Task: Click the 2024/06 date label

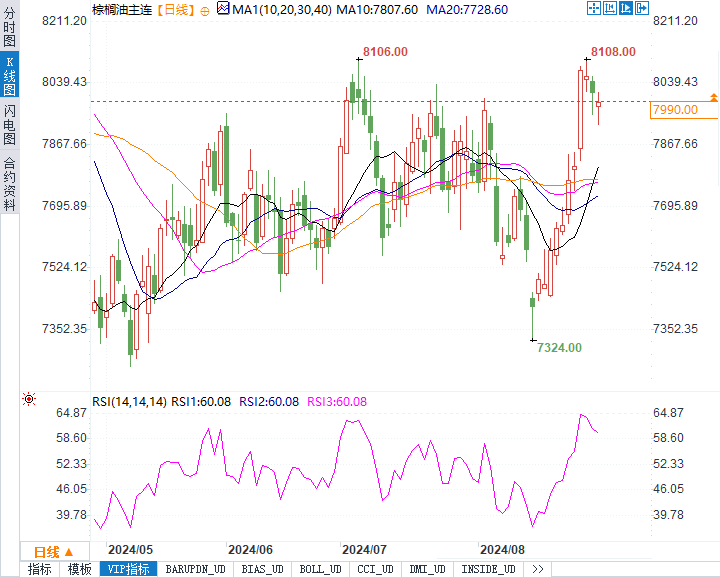Action: [x=250, y=549]
